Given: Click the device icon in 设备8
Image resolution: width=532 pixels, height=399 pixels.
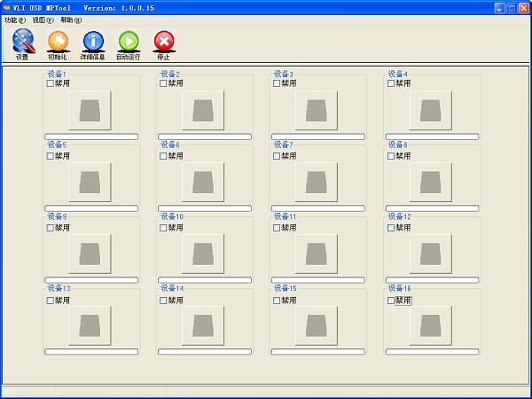Looking at the screenshot, I should click(431, 182).
